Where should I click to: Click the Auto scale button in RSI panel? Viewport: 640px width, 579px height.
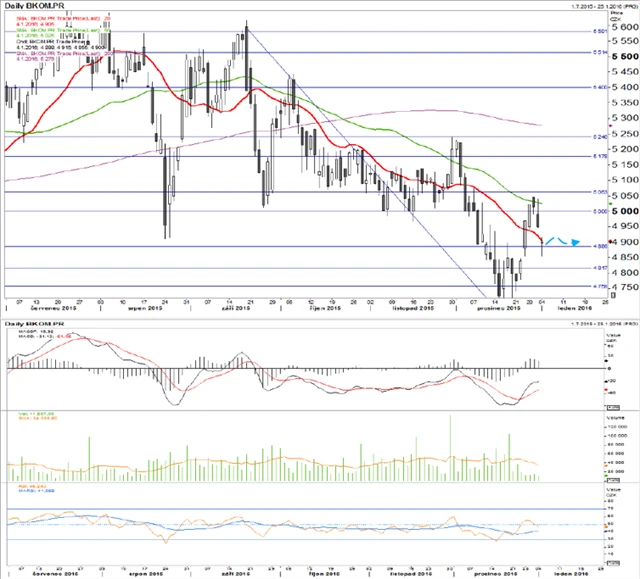613,563
